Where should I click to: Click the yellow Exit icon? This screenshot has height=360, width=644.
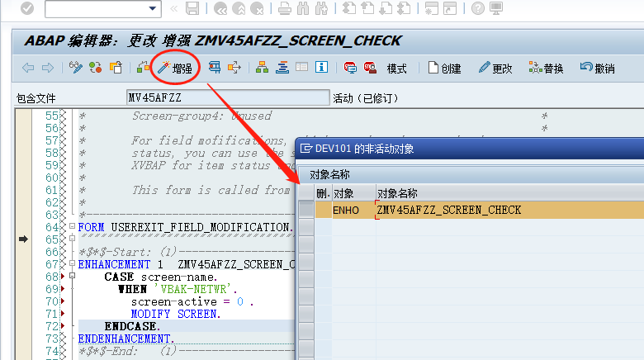click(x=239, y=8)
